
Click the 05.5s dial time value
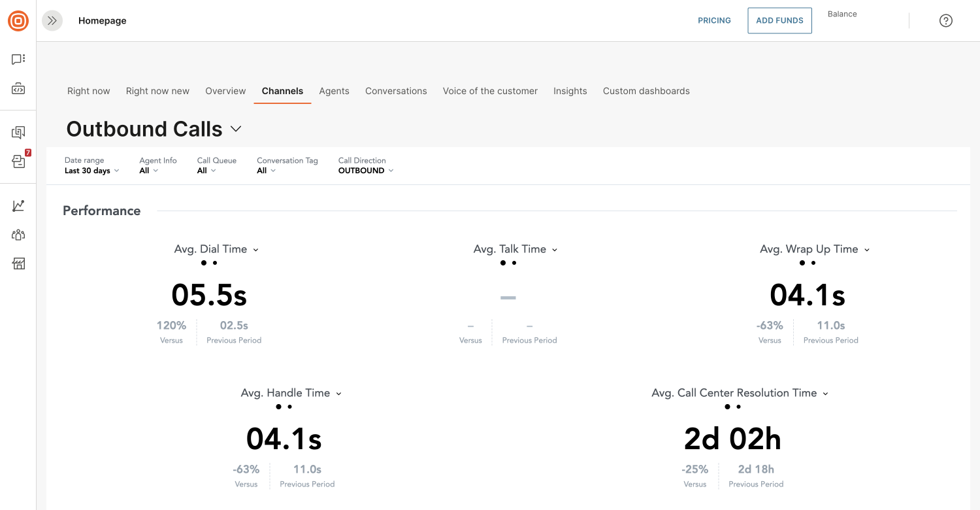click(209, 295)
